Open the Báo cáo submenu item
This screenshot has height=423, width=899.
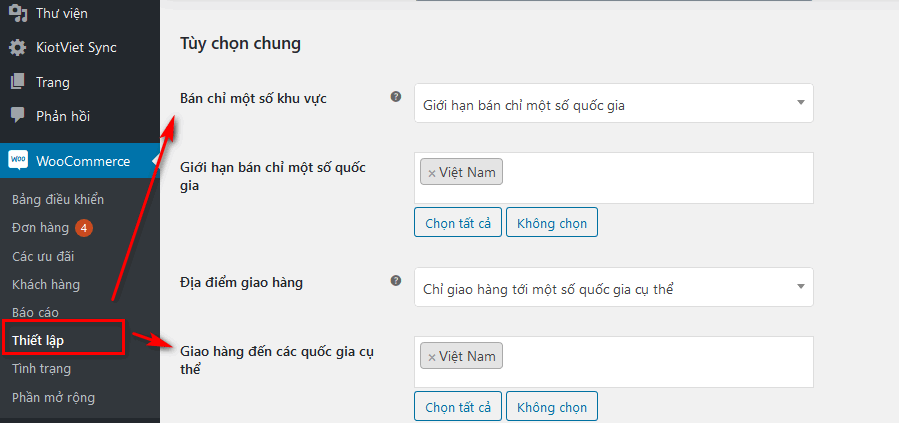pos(35,312)
